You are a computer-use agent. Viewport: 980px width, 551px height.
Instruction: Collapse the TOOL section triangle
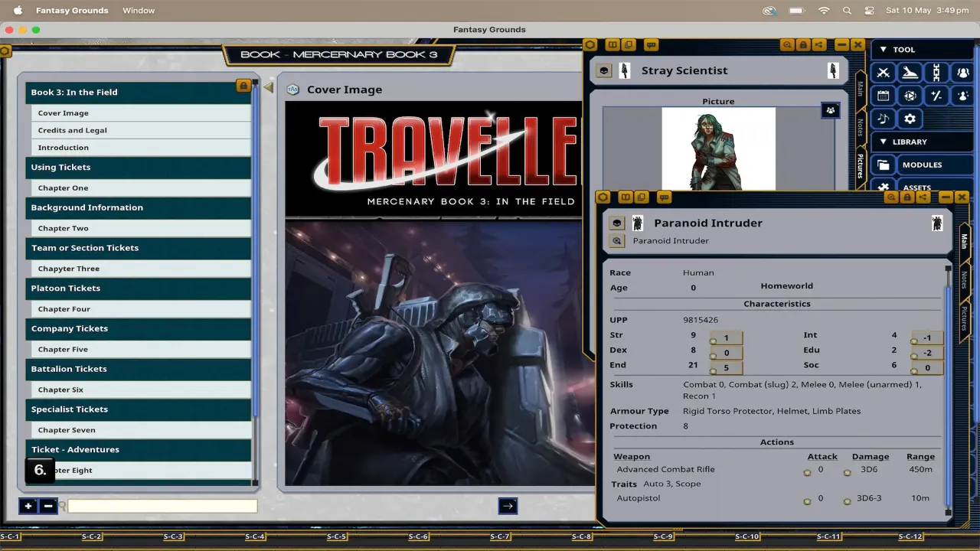point(883,50)
